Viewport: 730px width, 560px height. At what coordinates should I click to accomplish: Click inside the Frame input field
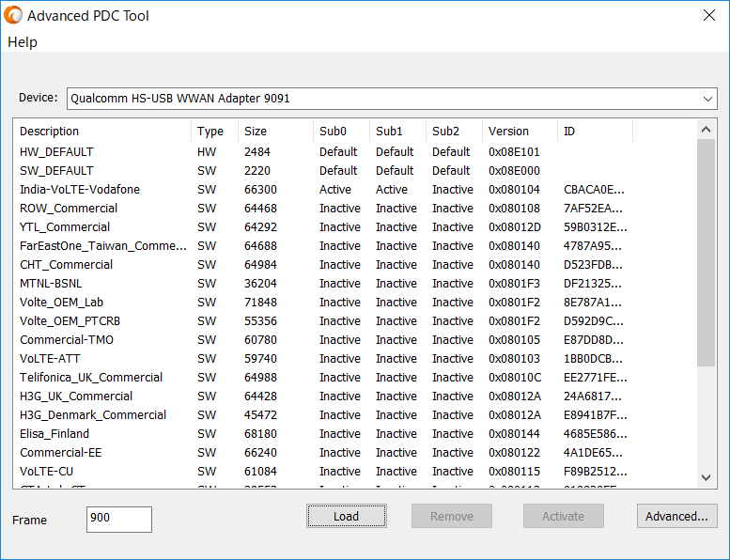click(x=118, y=520)
